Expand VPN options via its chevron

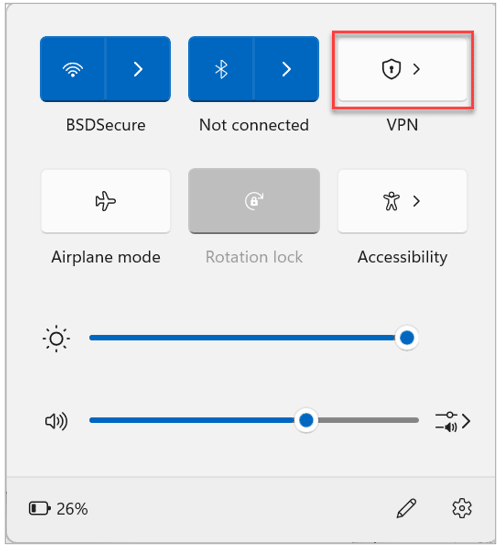click(416, 69)
